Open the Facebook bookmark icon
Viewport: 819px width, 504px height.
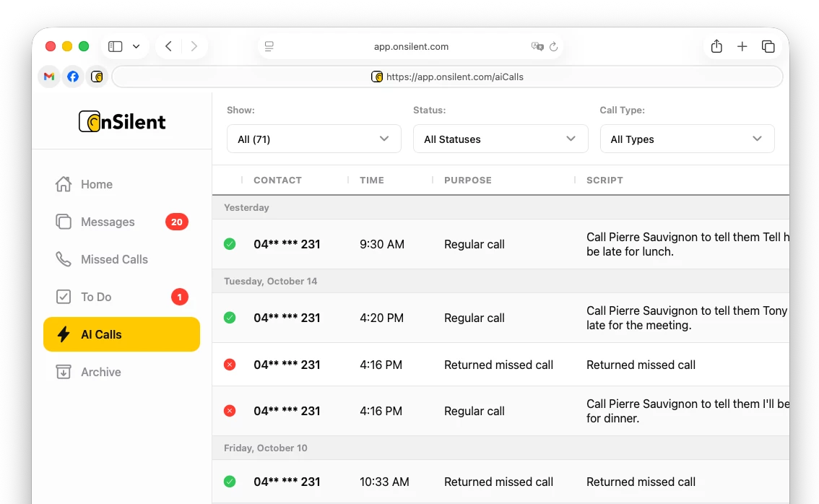[x=73, y=77]
